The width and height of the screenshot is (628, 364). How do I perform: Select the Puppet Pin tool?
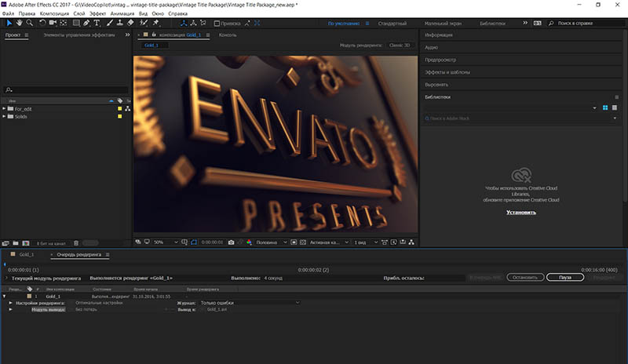pyautogui.click(x=156, y=24)
